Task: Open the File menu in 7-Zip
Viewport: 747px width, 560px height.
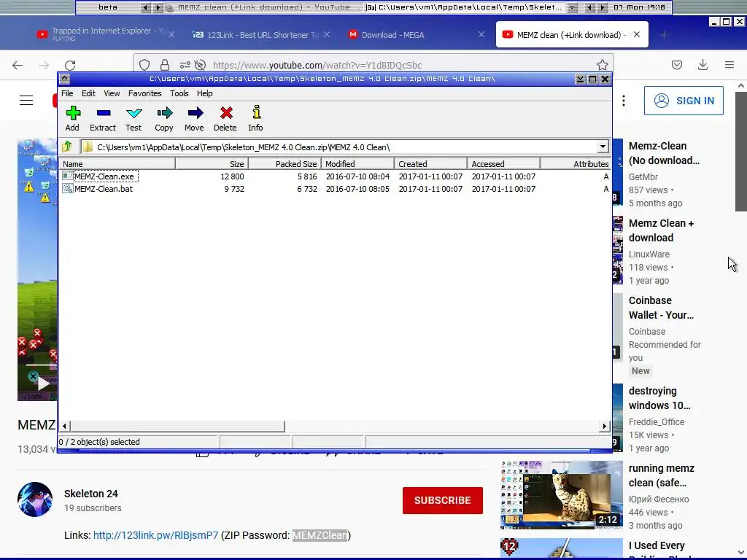Action: (67, 93)
